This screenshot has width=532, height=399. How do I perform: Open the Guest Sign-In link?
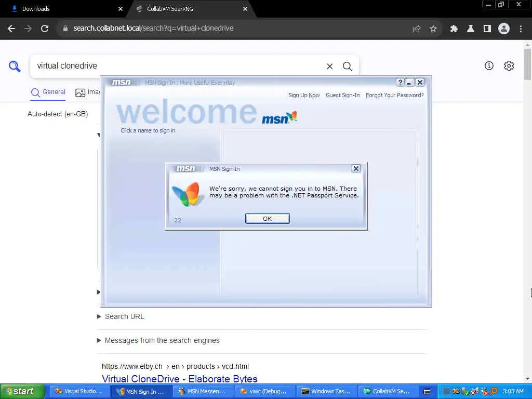point(343,96)
